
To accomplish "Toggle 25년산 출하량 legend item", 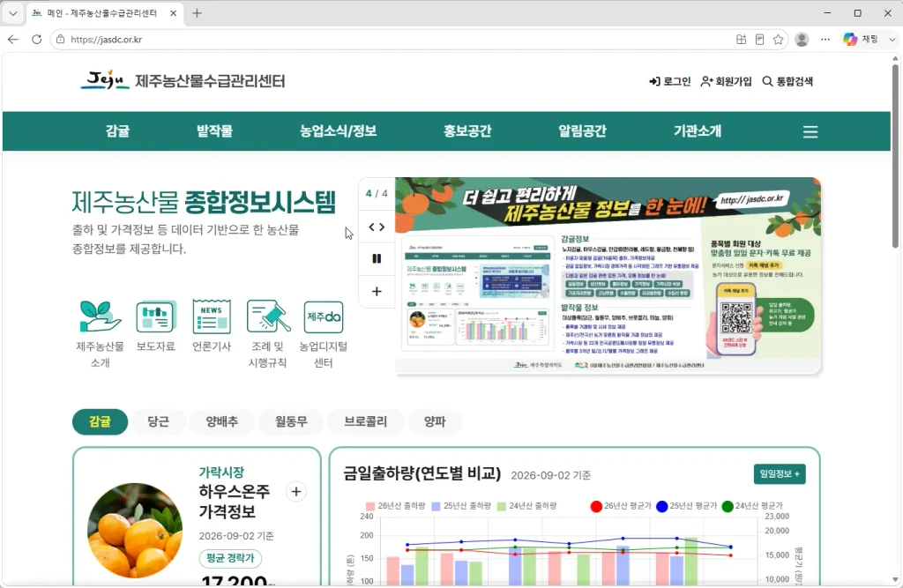I will 461,506.
